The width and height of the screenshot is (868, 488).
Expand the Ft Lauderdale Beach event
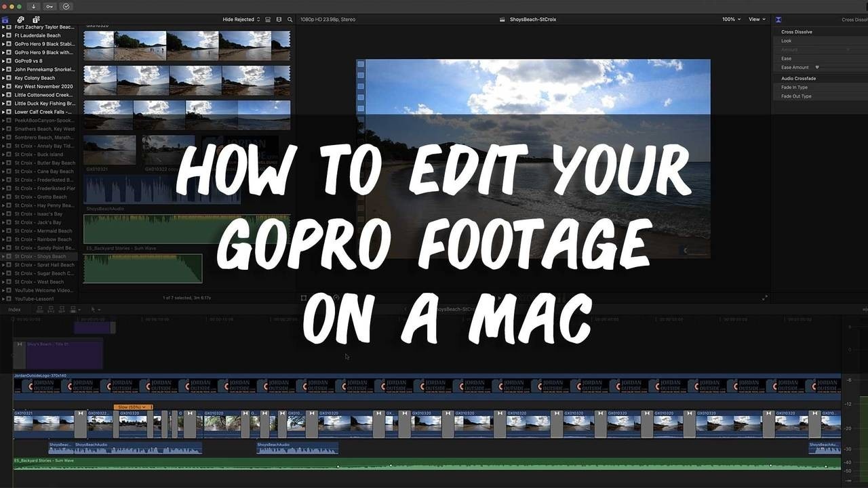[x=4, y=35]
